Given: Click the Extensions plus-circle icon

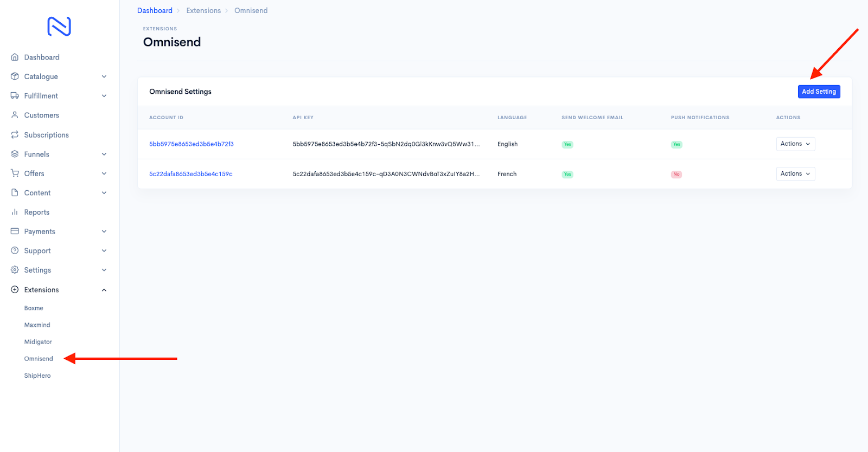Looking at the screenshot, I should tap(15, 289).
